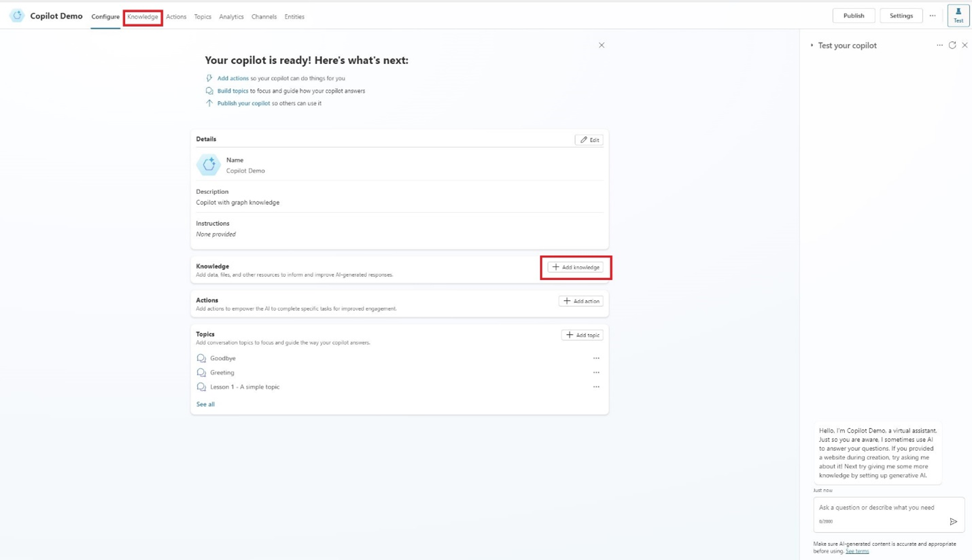
Task: Open the Test copilot panel button
Action: [958, 16]
